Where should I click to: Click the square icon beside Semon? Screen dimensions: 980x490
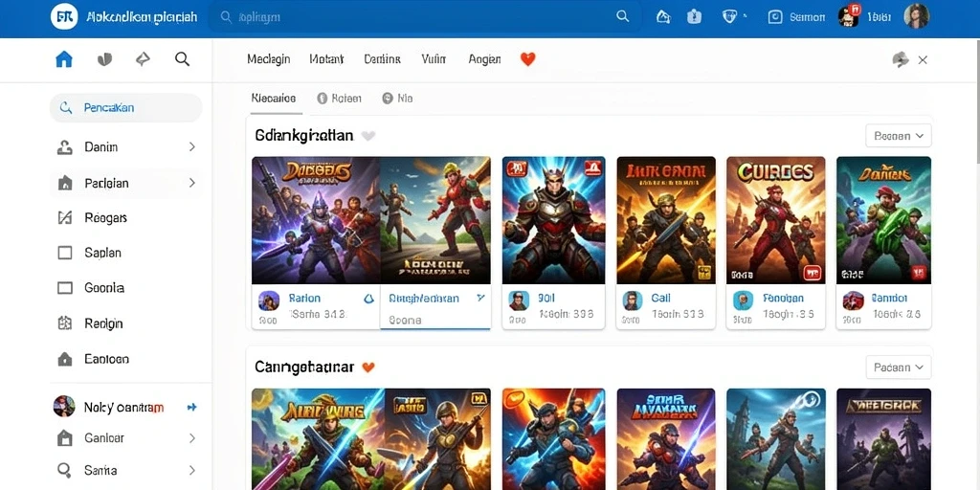[775, 17]
